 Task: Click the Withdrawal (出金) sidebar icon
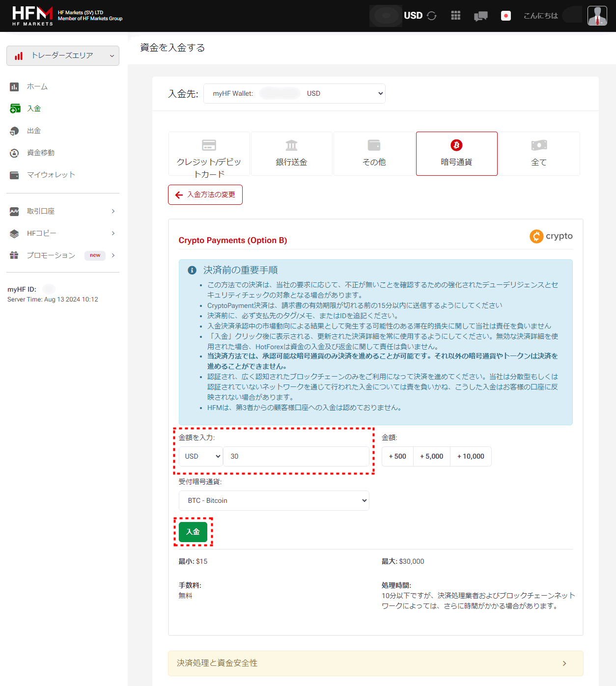14,131
